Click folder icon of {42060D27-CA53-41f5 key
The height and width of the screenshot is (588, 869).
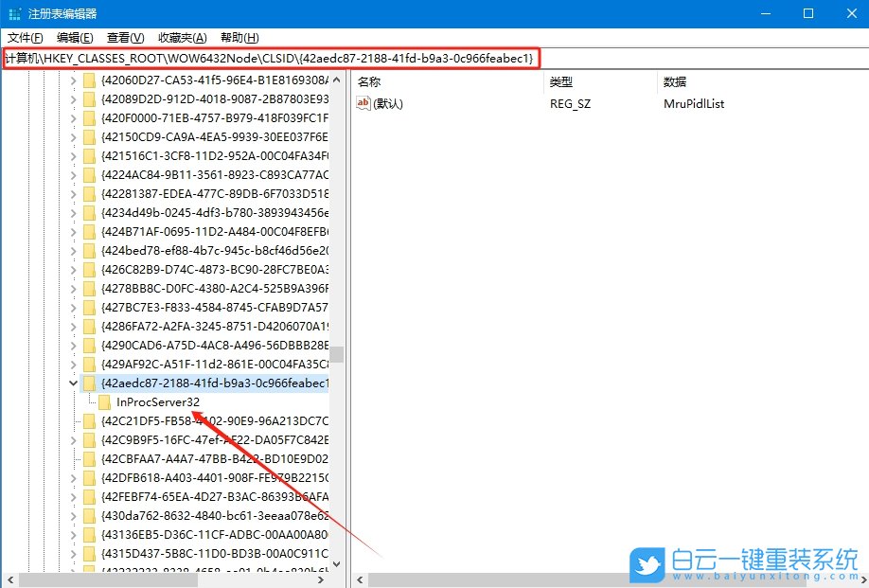click(90, 80)
